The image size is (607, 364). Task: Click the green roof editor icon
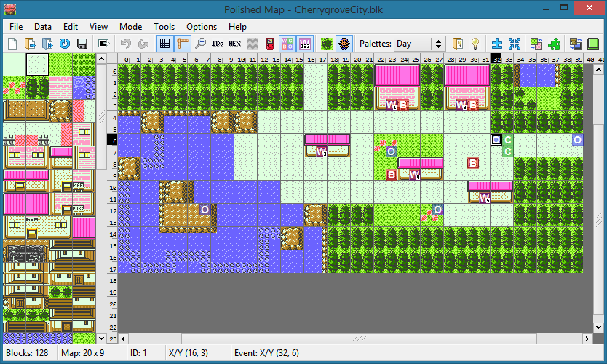(x=593, y=44)
